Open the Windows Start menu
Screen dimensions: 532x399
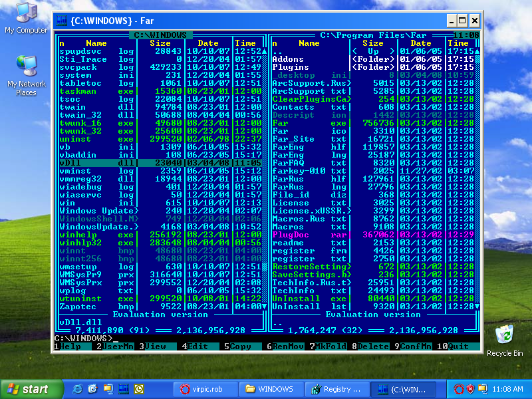tap(31, 389)
